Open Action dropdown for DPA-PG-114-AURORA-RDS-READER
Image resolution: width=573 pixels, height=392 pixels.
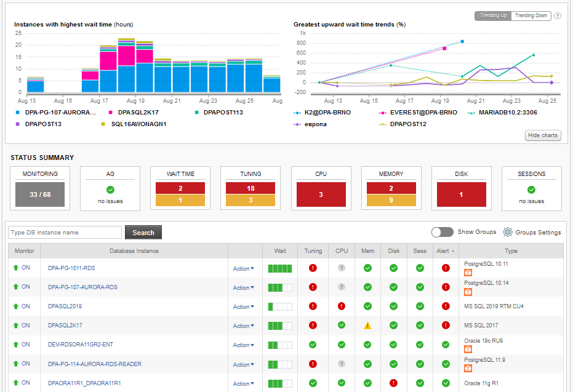[x=243, y=364]
